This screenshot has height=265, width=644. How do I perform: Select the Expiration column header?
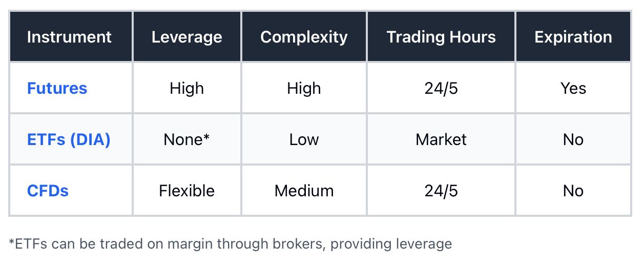[x=573, y=37]
